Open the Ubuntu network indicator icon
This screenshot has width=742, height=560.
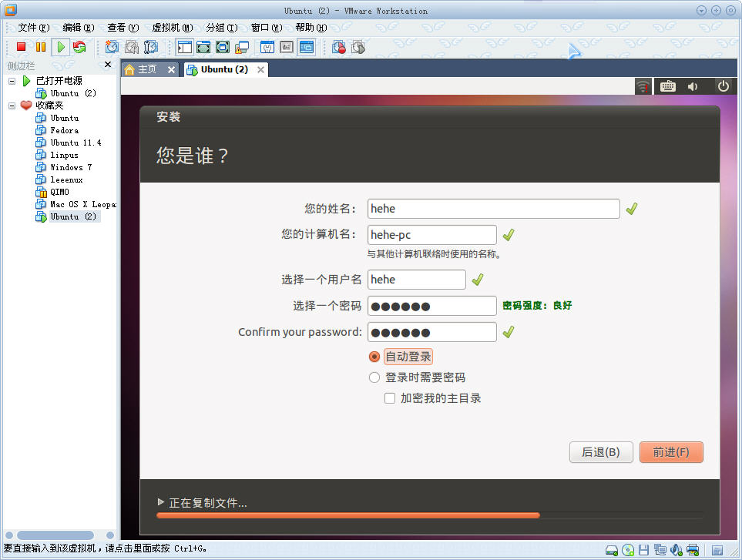643,86
